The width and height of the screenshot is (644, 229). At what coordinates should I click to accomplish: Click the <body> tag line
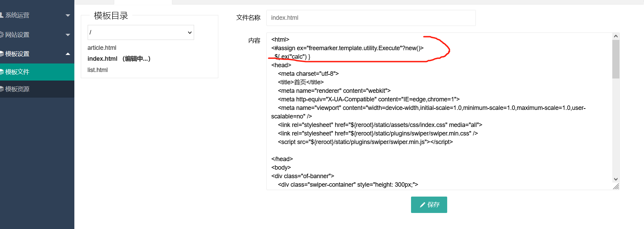click(x=281, y=168)
